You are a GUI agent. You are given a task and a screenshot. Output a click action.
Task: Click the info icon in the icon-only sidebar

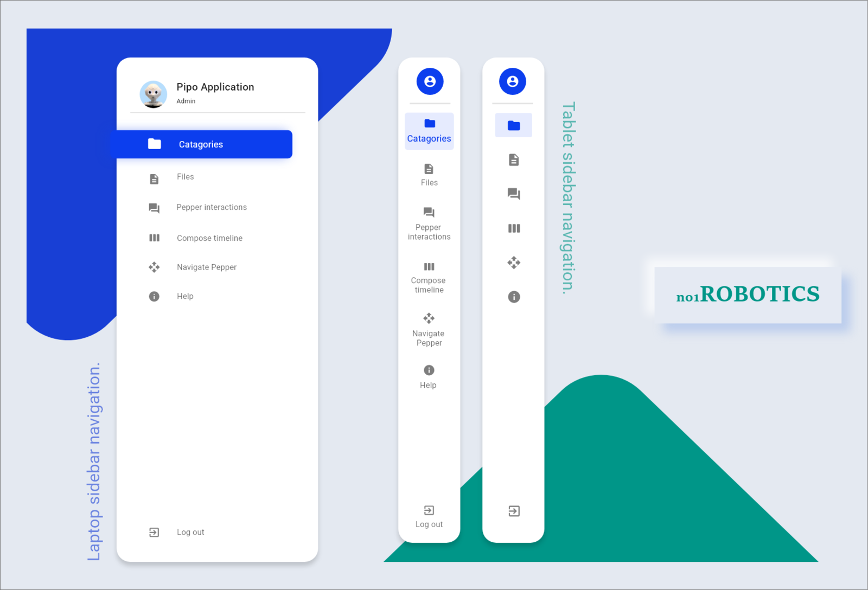point(514,297)
